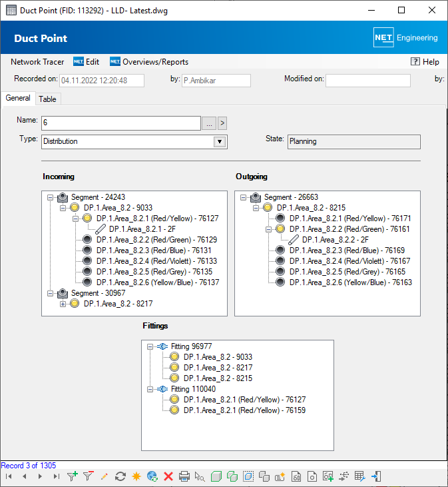
Task: Select DP.1.Area_8.2.5 (Red/Grey) - 76165
Action: pyautogui.click(x=347, y=272)
